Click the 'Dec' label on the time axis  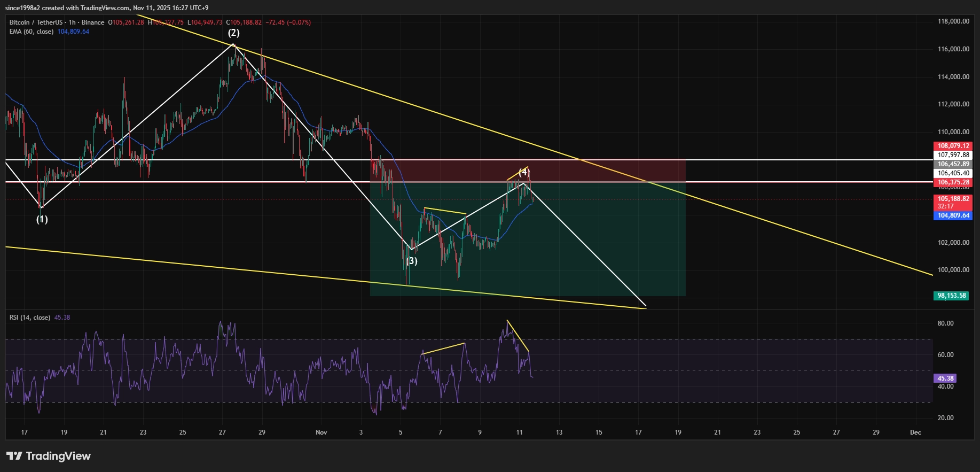coord(915,432)
